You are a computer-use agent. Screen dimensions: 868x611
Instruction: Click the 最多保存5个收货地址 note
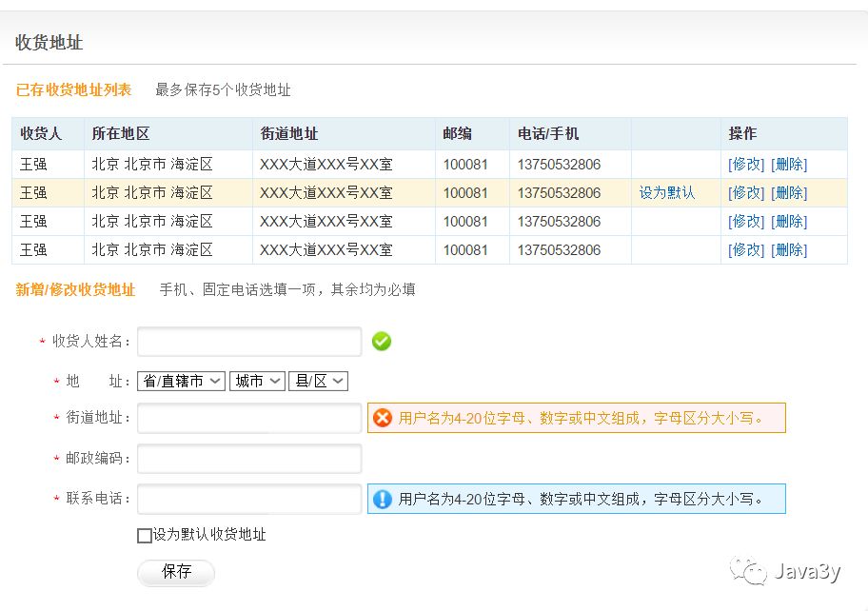coord(223,89)
